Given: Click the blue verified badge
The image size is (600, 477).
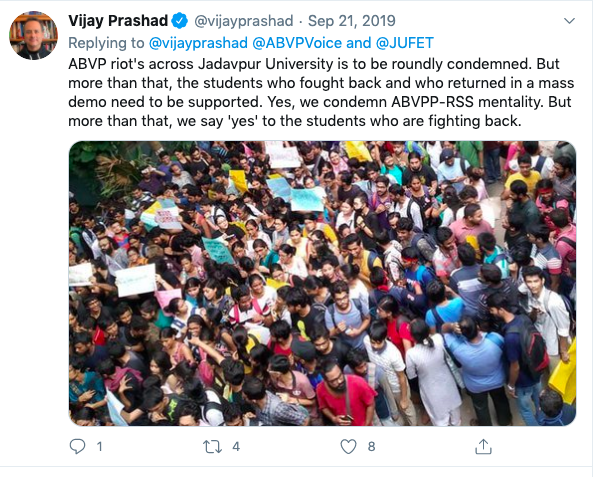Looking at the screenshot, I should click(x=180, y=21).
